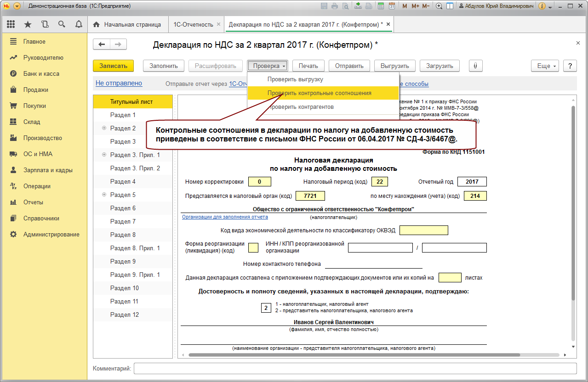Go back with left arrow button
This screenshot has height=382, width=588.
tap(102, 45)
